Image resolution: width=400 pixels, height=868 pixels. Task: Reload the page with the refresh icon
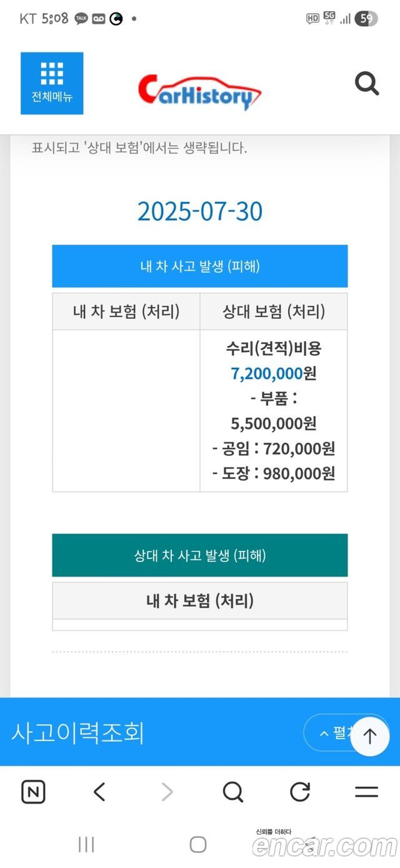(300, 792)
